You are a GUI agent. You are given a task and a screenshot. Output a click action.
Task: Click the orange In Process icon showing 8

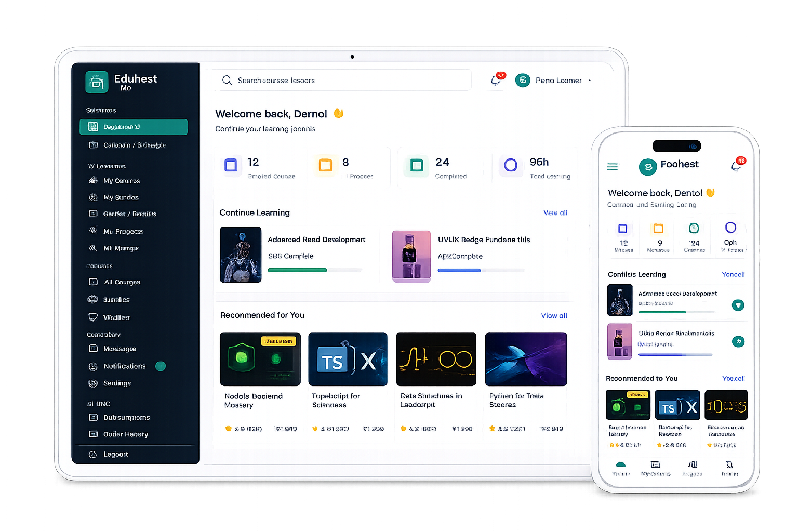(326, 166)
